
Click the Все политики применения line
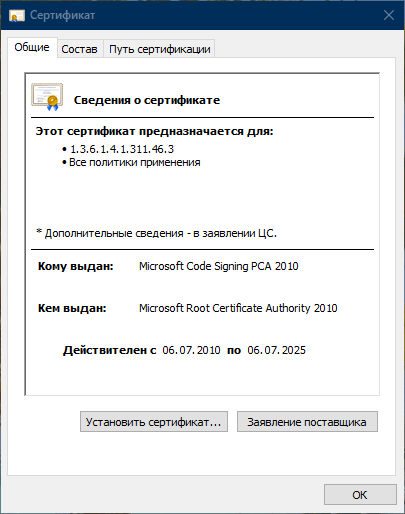pos(135,162)
